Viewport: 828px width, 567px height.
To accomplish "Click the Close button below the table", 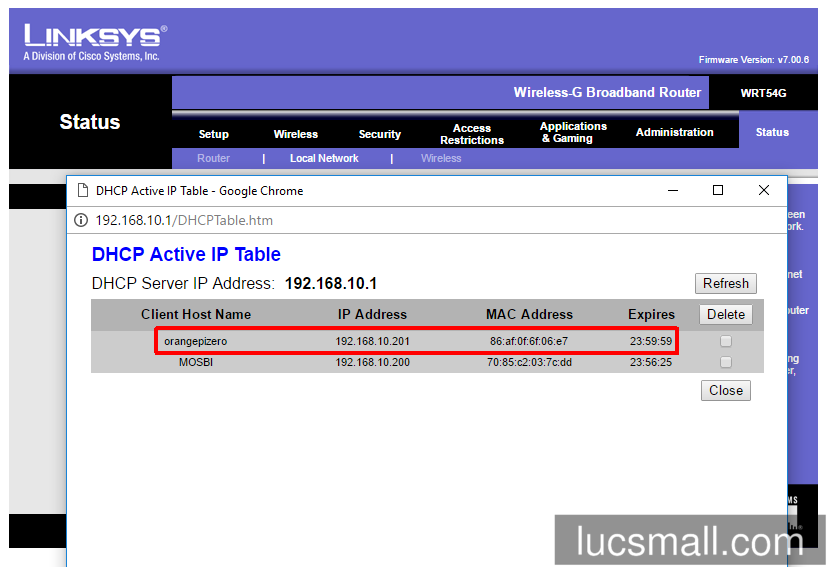I will (726, 391).
